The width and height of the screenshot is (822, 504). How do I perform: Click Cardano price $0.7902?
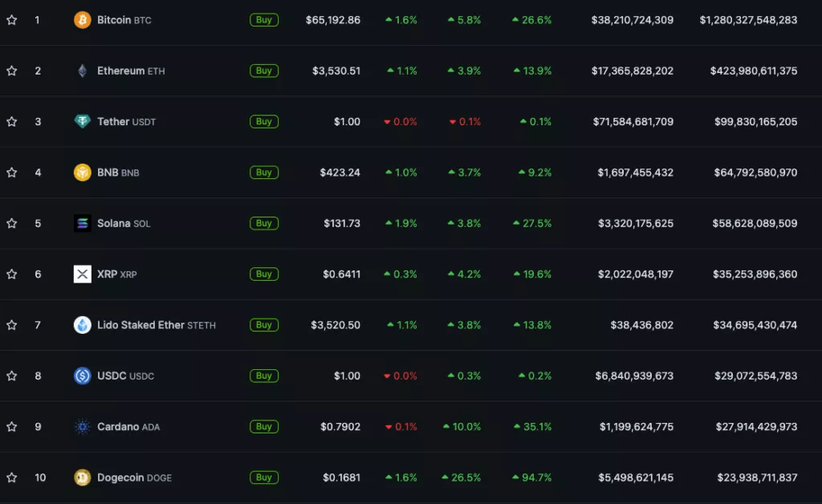pos(340,426)
